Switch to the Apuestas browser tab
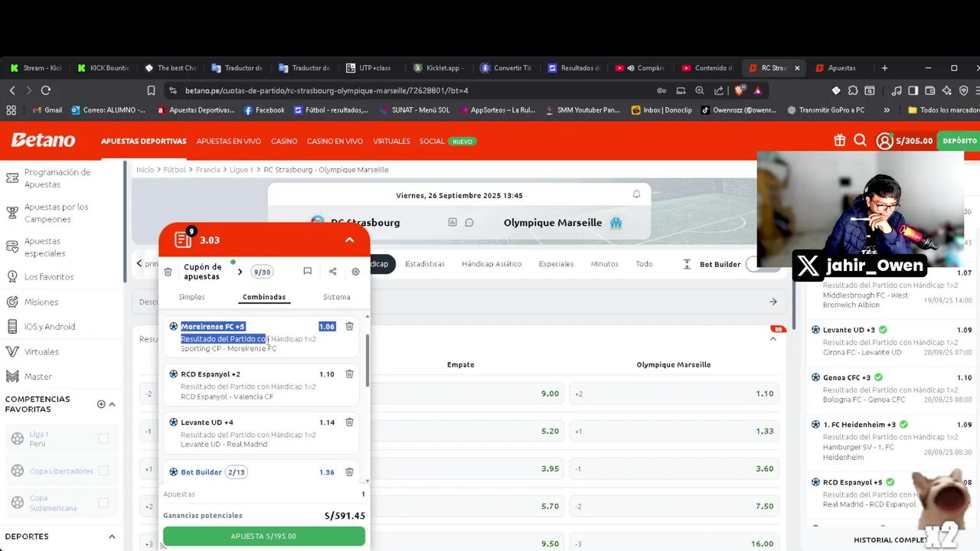 click(x=841, y=68)
